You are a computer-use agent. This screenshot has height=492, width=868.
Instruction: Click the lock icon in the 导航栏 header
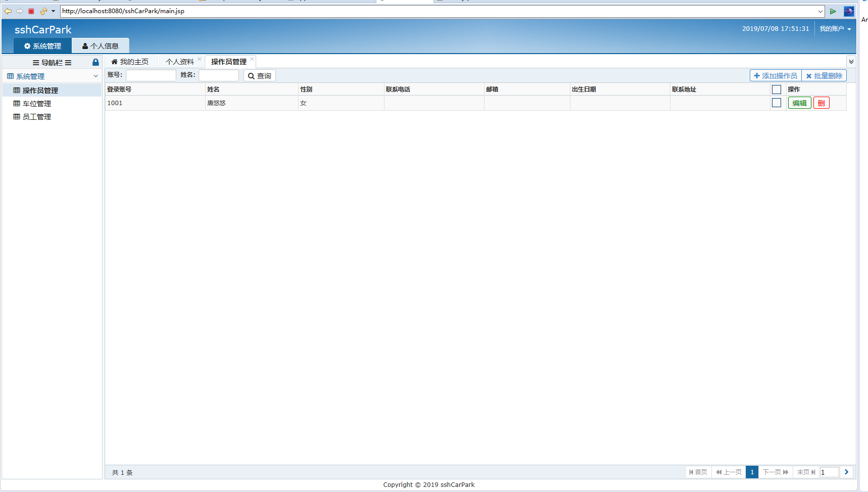coord(95,62)
